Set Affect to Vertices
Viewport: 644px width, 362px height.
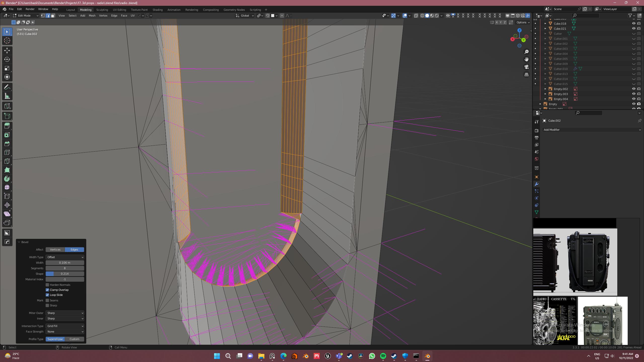pyautogui.click(x=55, y=250)
